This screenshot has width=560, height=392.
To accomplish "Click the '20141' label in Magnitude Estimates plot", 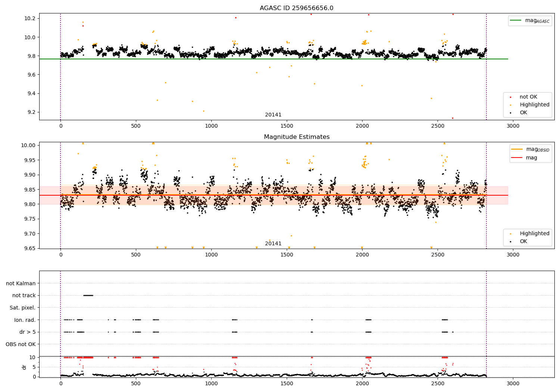I will 273,243.
